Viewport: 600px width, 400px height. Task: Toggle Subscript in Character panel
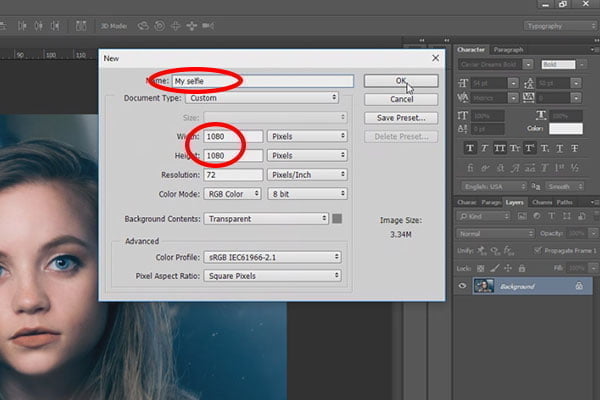[545, 149]
